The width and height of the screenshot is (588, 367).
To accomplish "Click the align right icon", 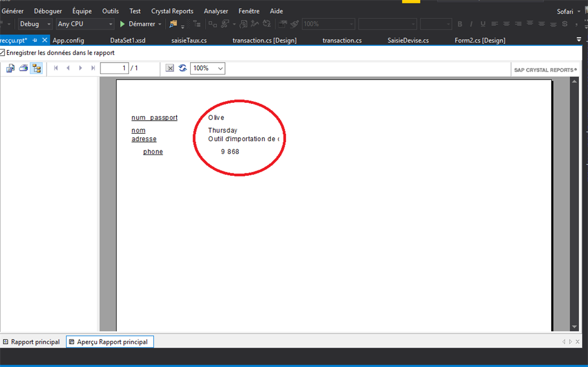I will (518, 24).
